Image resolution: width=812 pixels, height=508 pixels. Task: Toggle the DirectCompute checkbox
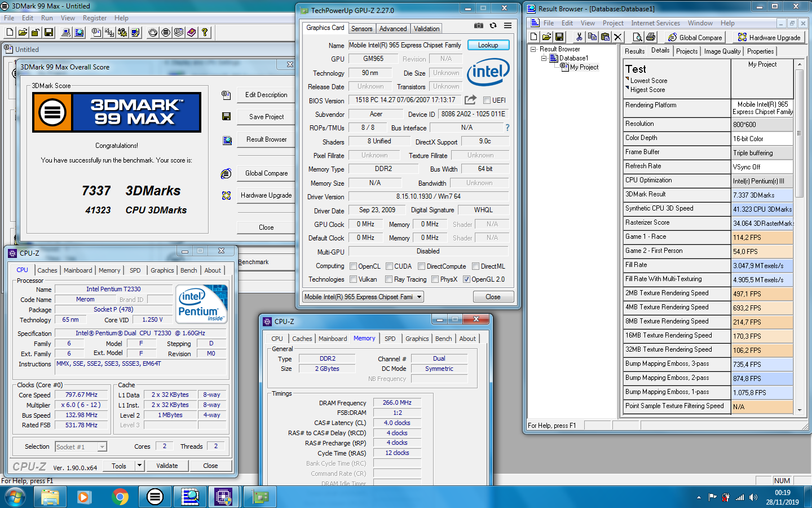tap(421, 266)
